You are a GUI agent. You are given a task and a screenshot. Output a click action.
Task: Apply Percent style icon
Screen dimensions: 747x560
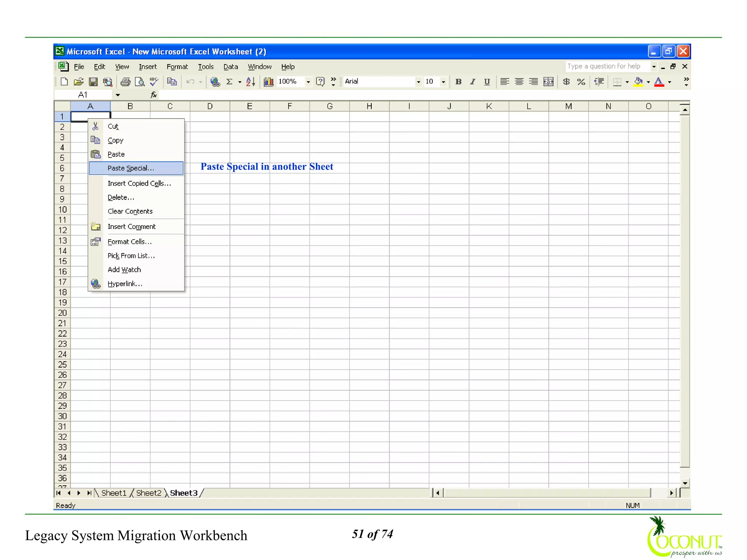[x=581, y=82]
